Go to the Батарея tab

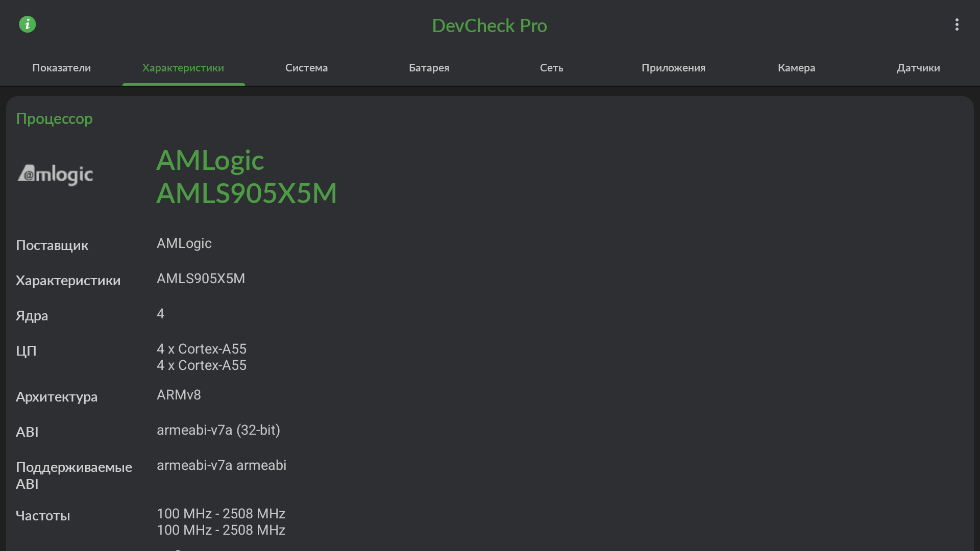click(x=429, y=68)
